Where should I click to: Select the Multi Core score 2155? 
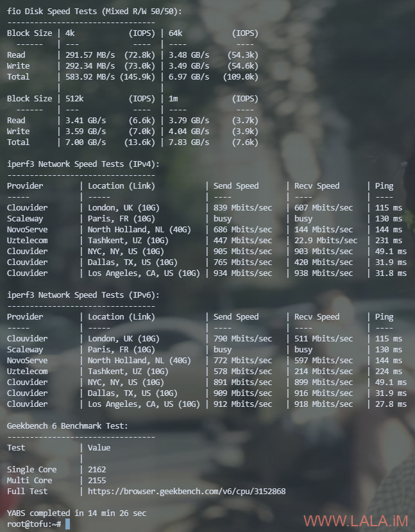[97, 481]
